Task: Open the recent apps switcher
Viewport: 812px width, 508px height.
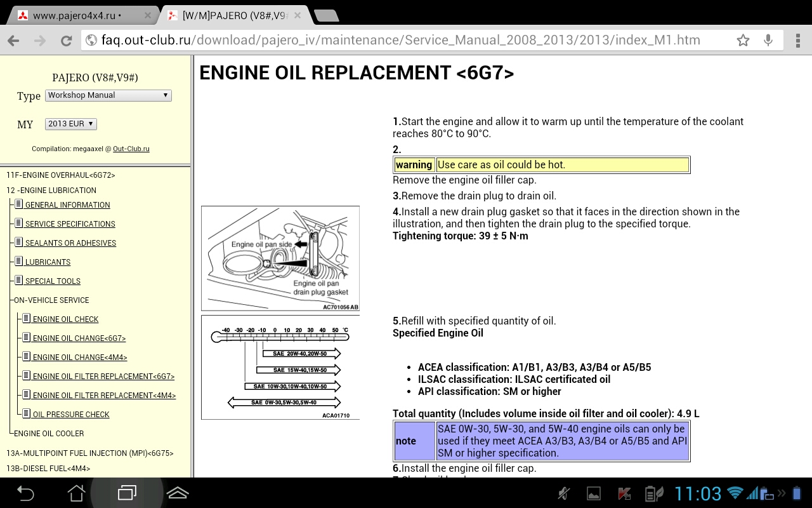Action: 127,493
